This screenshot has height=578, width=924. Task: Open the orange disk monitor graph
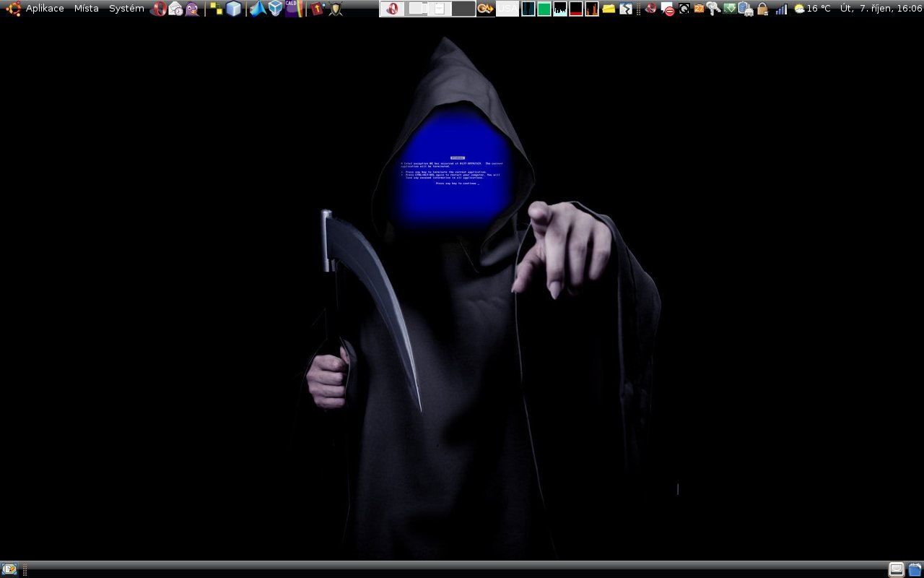point(592,9)
